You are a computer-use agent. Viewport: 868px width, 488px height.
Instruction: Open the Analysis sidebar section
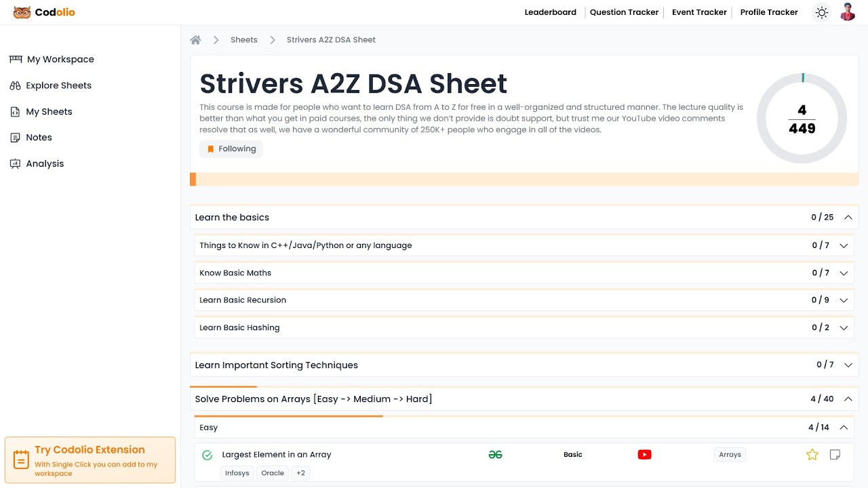click(45, 163)
